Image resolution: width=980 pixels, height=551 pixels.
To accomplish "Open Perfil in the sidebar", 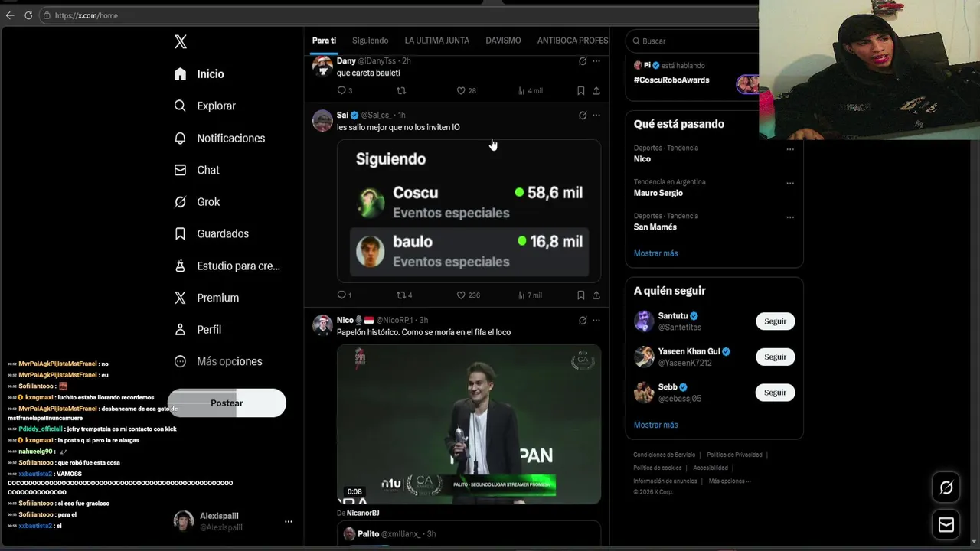I will [x=198, y=330].
